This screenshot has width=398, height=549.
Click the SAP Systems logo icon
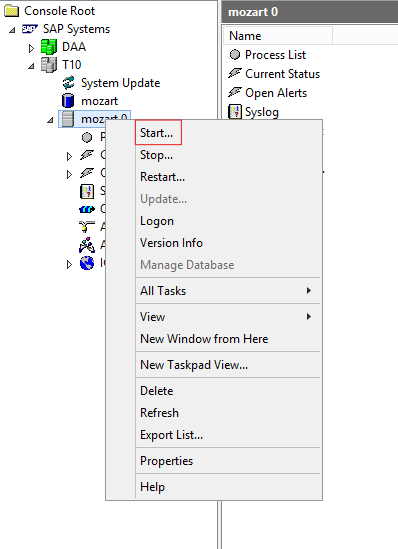point(30,29)
